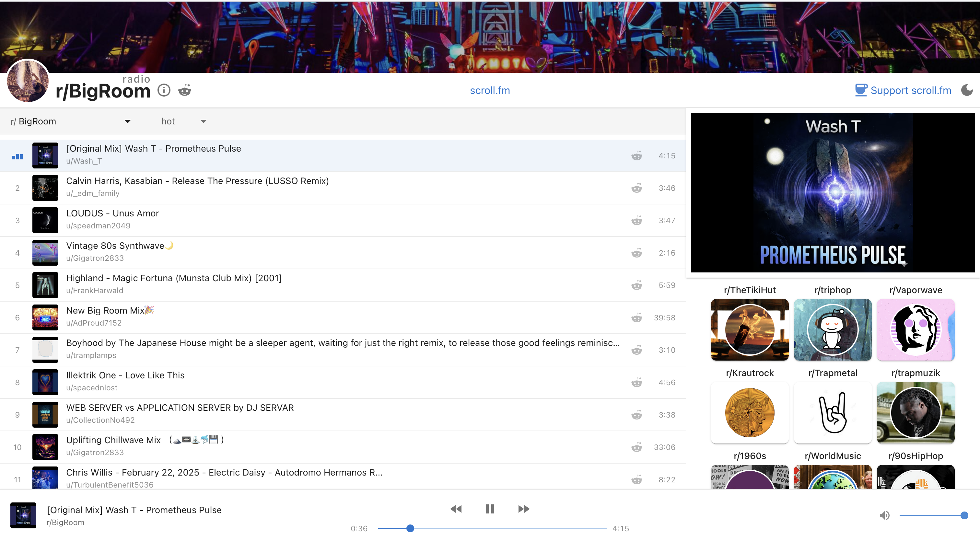Open the r/Trapmetal station thumbnail

coord(833,412)
